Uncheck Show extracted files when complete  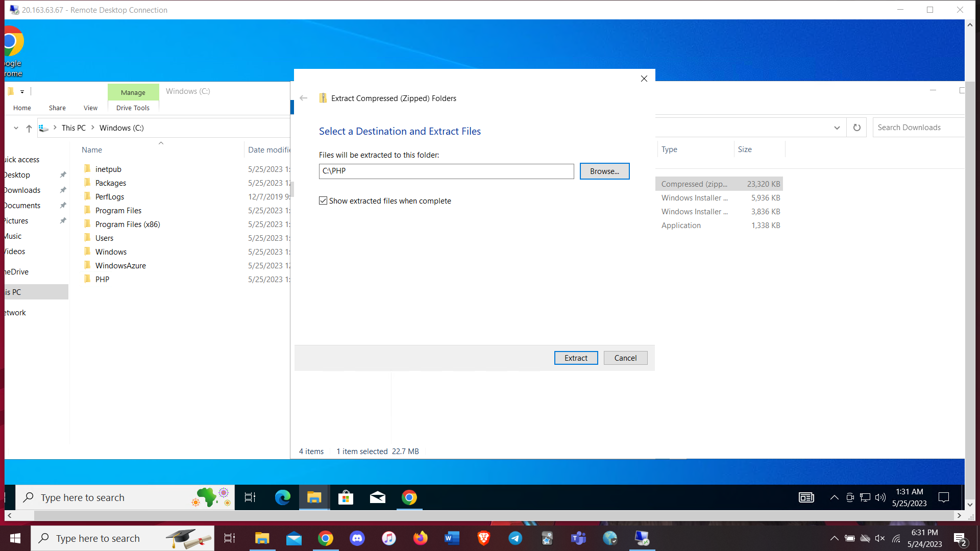coord(323,201)
